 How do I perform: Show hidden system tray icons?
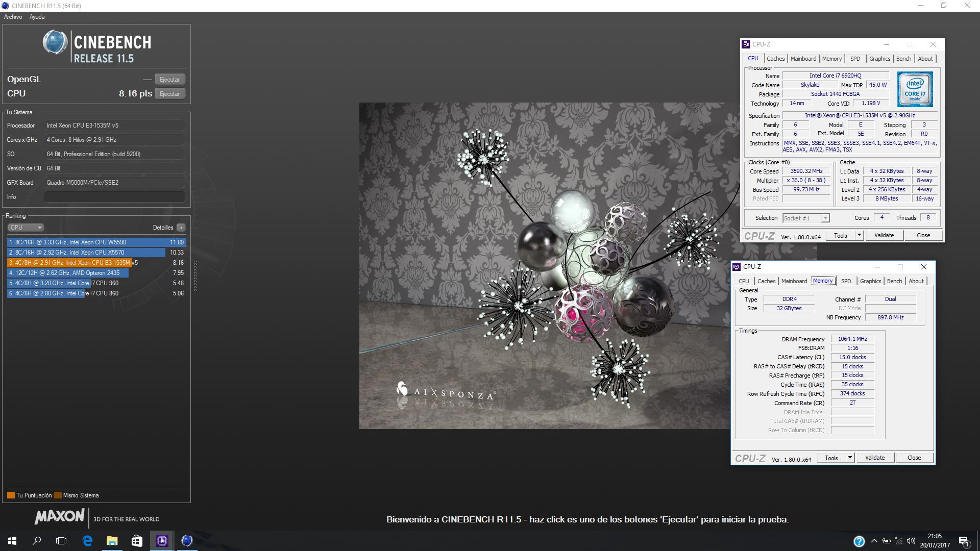[x=874, y=541]
